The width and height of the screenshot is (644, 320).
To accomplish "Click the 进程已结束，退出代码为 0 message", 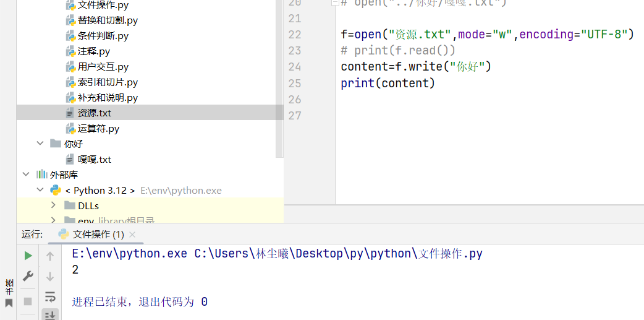I will point(140,302).
